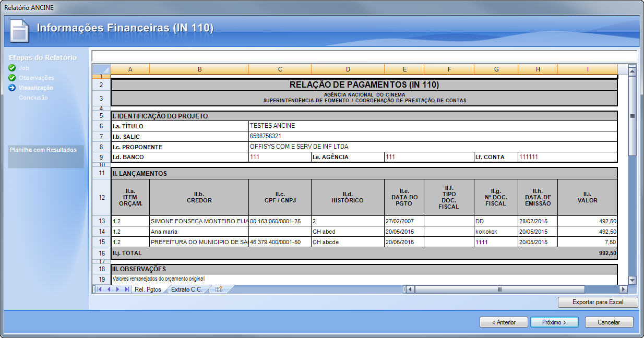This screenshot has width=644, height=338.
Task: Switch to the Rel. Pgtos sheet tab
Action: (148, 289)
